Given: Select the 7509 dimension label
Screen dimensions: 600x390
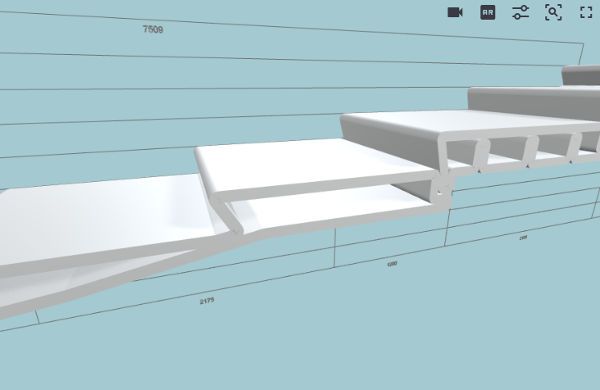Looking at the screenshot, I should [153, 29].
